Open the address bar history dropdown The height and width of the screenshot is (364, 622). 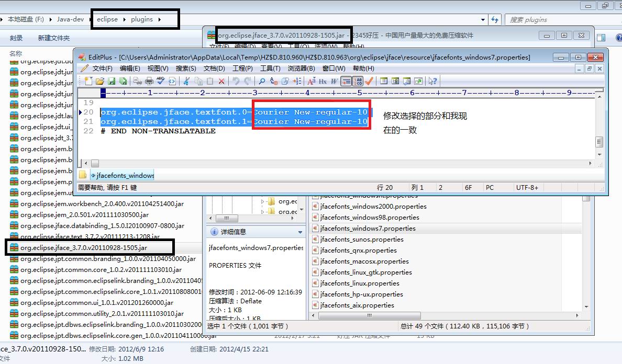(483, 19)
